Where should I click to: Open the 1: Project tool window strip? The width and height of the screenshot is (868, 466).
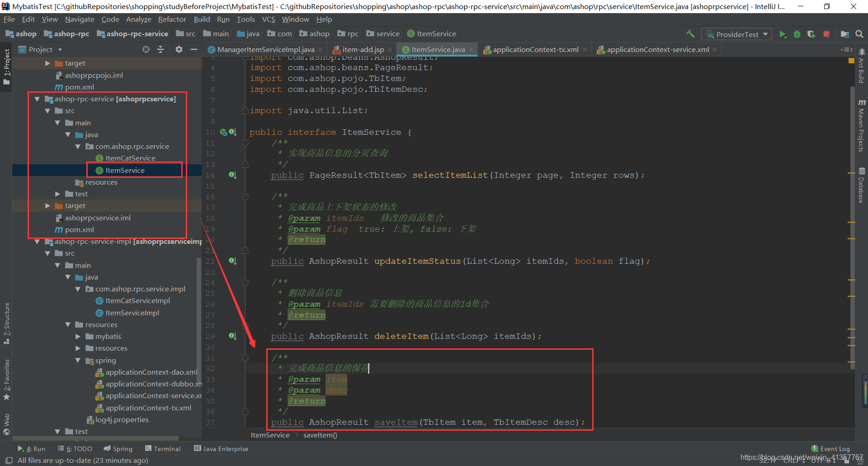[x=6, y=67]
